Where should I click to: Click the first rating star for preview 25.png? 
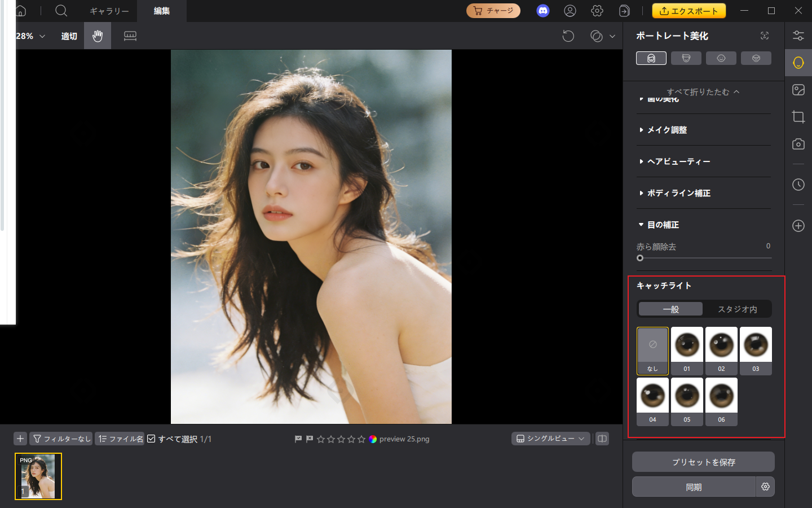(x=321, y=439)
